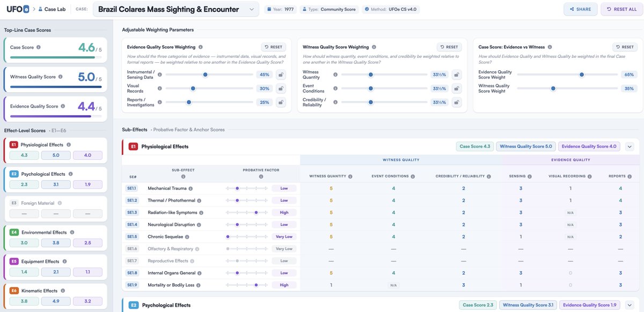Image resolution: width=644 pixels, height=312 pixels.
Task: Toggle lock on Visual Records weight
Action: (280, 88)
